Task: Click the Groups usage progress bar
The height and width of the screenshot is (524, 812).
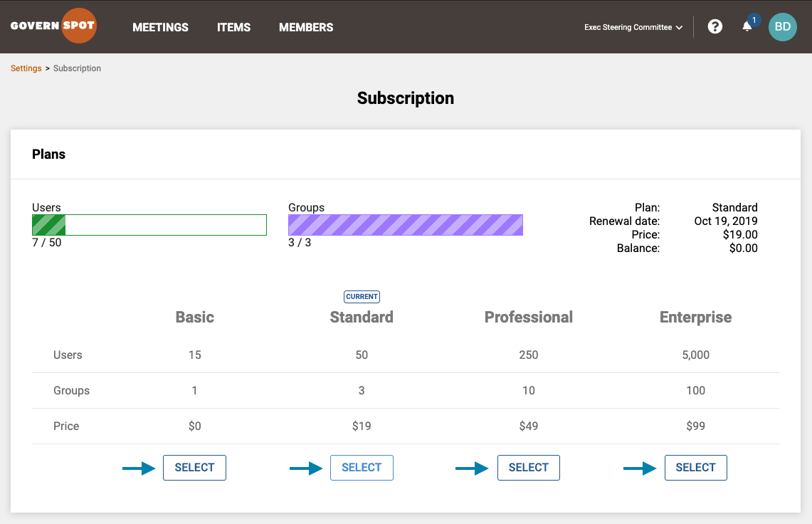Action: coord(406,224)
